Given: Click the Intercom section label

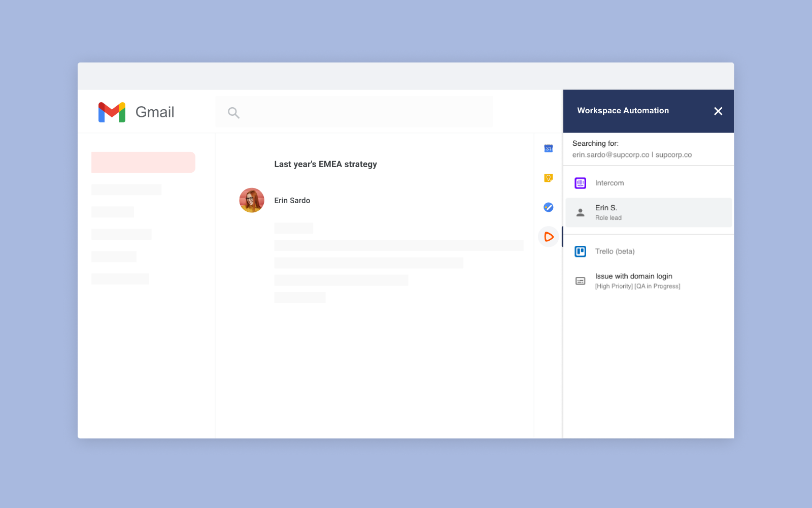Looking at the screenshot, I should pos(610,183).
